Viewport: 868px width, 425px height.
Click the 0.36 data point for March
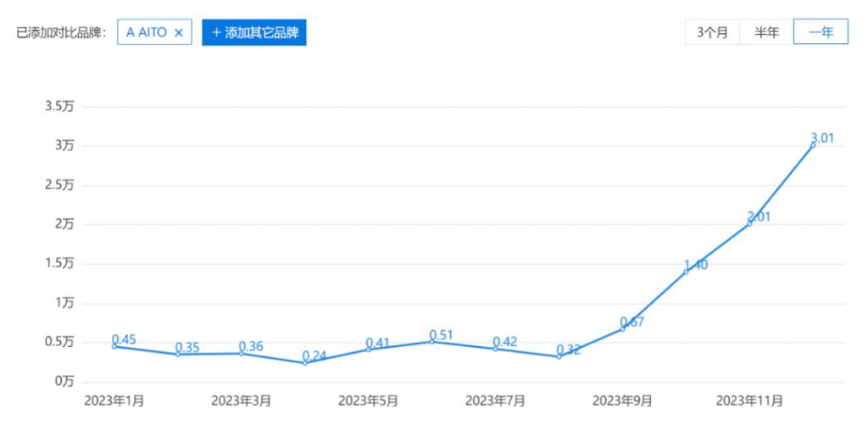(x=242, y=353)
